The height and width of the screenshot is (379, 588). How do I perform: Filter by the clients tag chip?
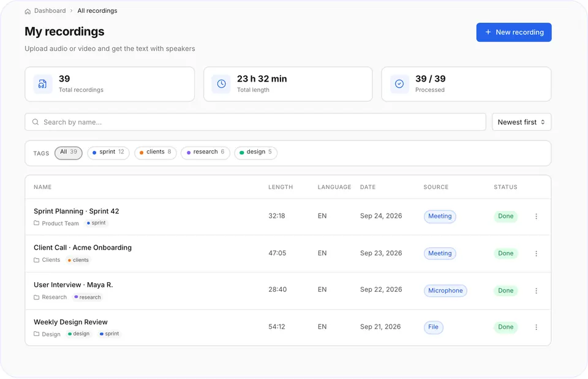(155, 153)
